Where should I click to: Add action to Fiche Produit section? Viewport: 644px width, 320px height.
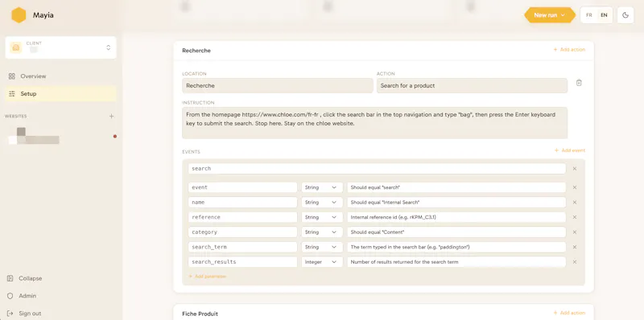point(569,313)
